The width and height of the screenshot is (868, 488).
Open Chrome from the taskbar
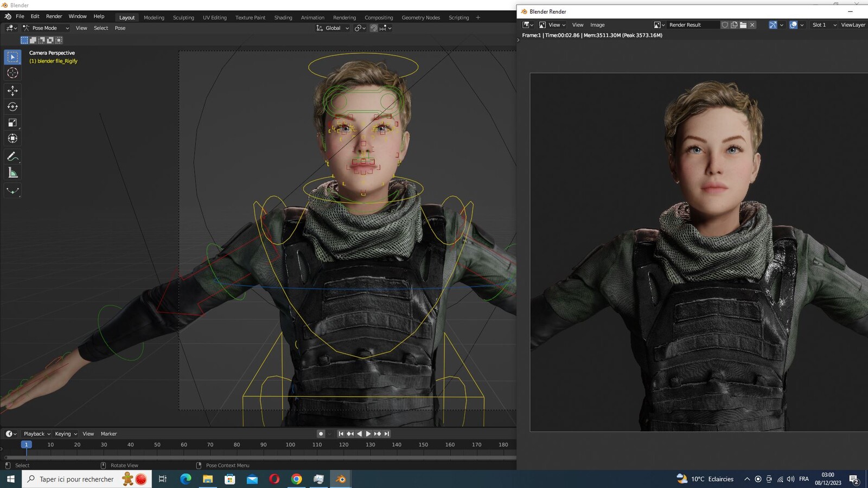pyautogui.click(x=296, y=479)
